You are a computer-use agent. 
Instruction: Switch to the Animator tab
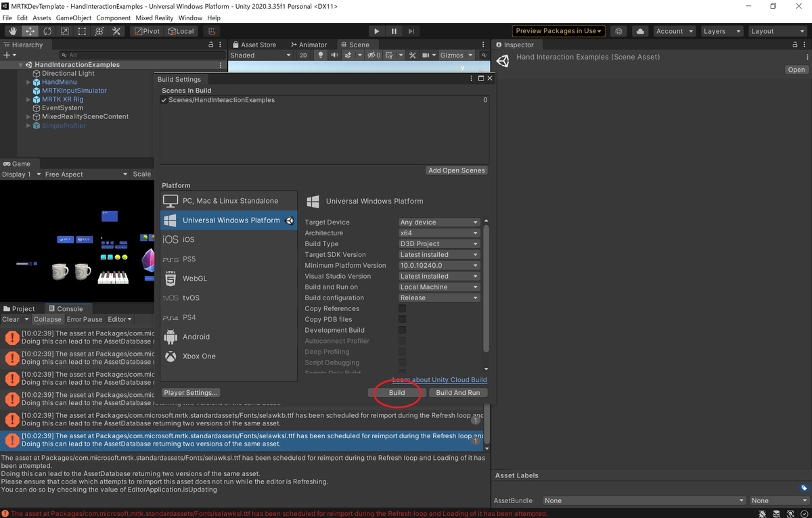(x=308, y=45)
